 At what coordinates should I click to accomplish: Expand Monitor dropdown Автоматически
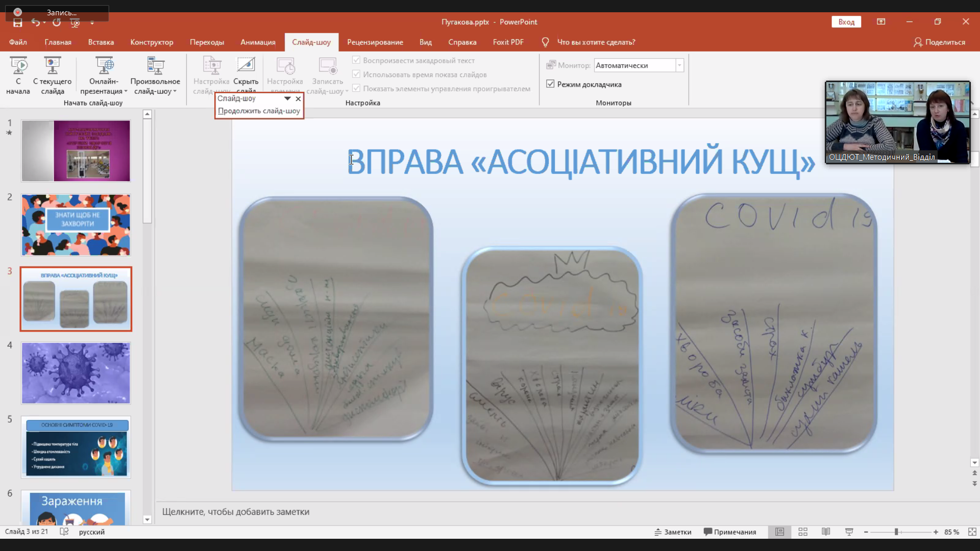coord(679,65)
